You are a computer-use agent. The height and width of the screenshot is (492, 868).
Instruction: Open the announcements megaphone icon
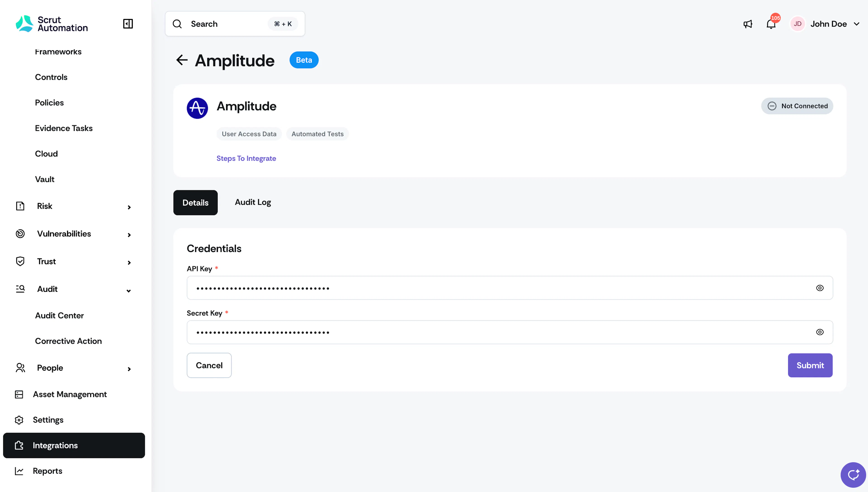click(x=748, y=24)
